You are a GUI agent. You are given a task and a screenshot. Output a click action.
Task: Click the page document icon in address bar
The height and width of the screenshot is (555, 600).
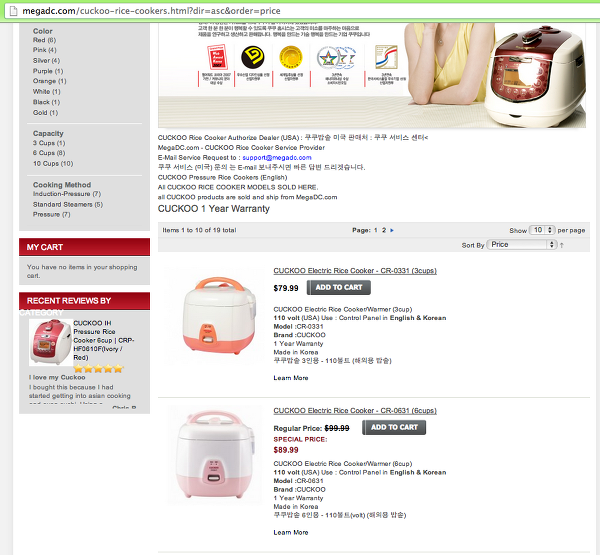pyautogui.click(x=13, y=11)
